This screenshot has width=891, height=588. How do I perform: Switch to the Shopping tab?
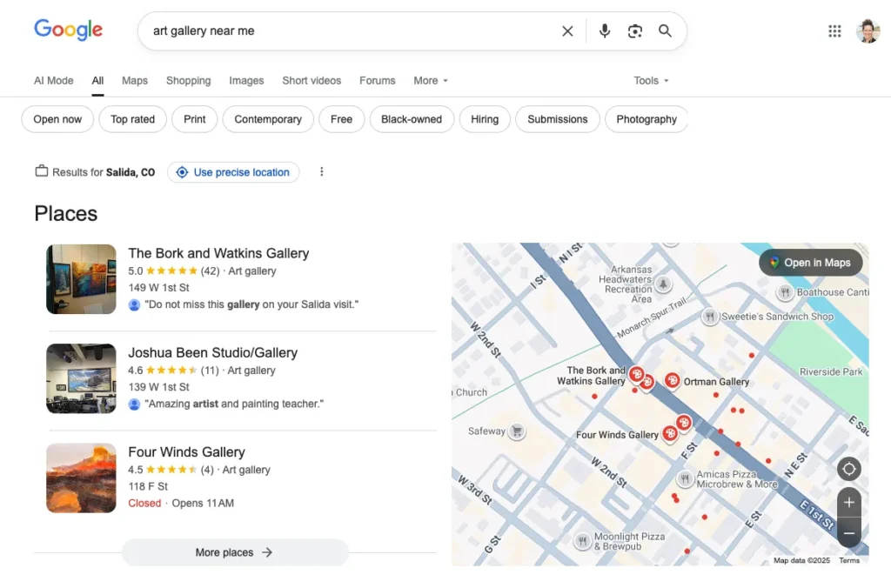[189, 81]
